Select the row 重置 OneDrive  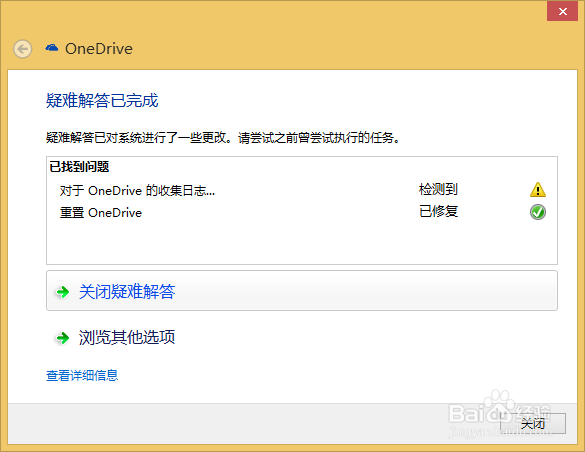click(x=302, y=213)
